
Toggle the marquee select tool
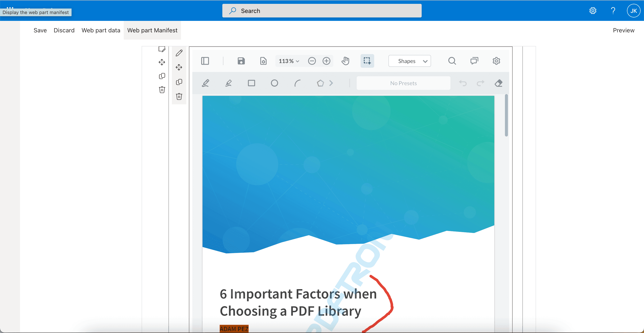pyautogui.click(x=367, y=61)
